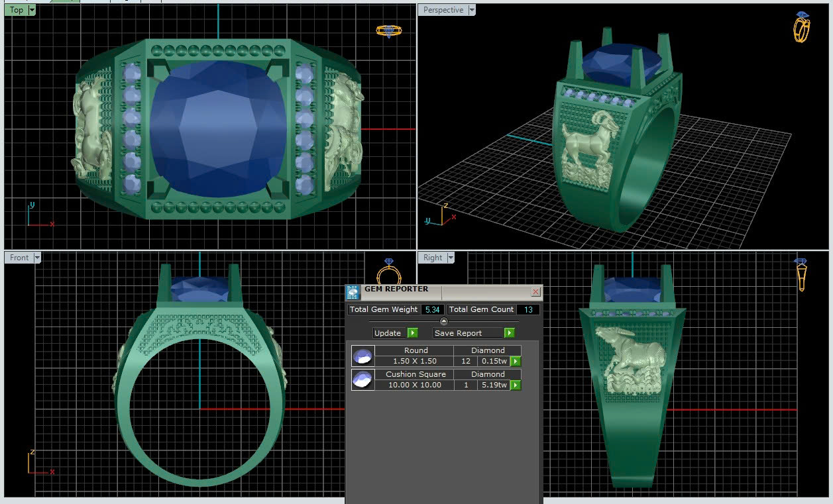Click the Total Gem Weight value 5.34
Viewport: 833px width, 504px height.
point(433,309)
